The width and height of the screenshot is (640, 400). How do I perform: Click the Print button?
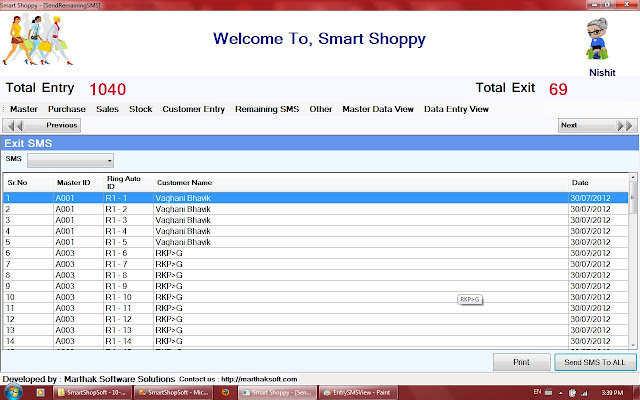(521, 362)
